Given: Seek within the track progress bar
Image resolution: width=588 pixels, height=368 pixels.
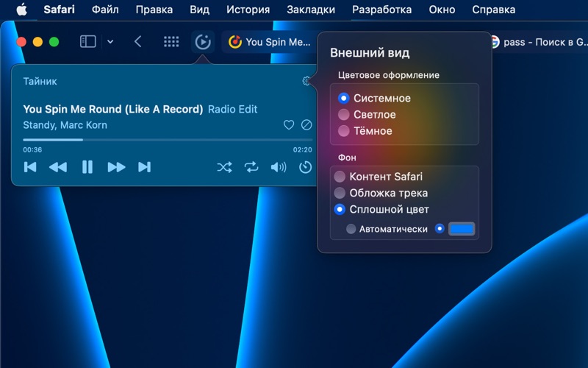Looking at the screenshot, I should [x=168, y=140].
